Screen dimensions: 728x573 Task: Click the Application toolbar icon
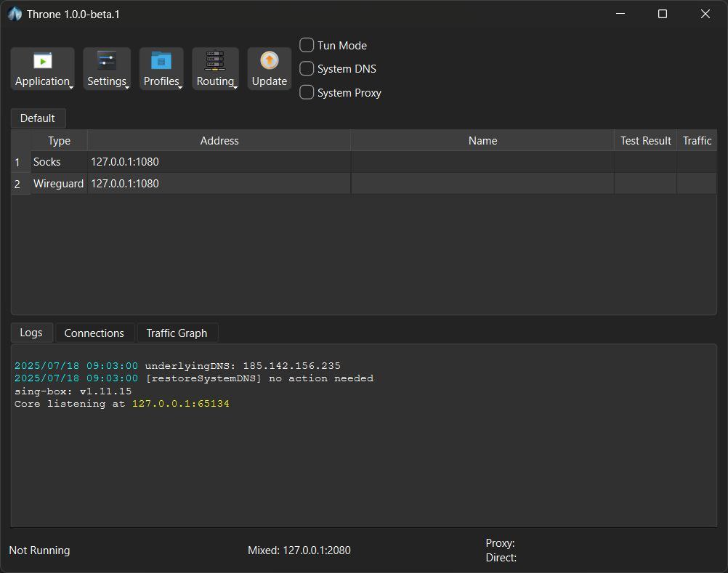coord(42,61)
